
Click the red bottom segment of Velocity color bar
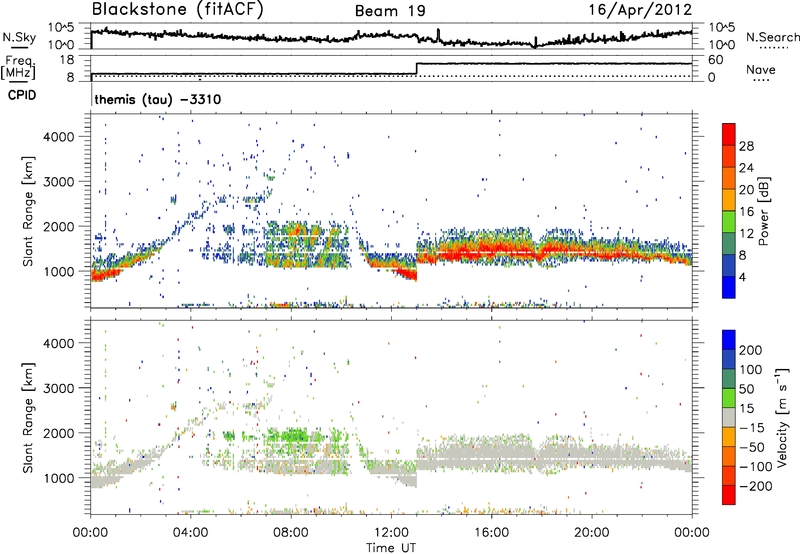[x=729, y=495]
